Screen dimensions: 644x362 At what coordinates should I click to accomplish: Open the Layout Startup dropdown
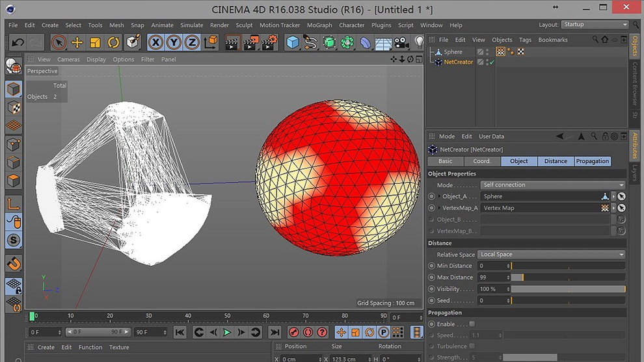[595, 25]
